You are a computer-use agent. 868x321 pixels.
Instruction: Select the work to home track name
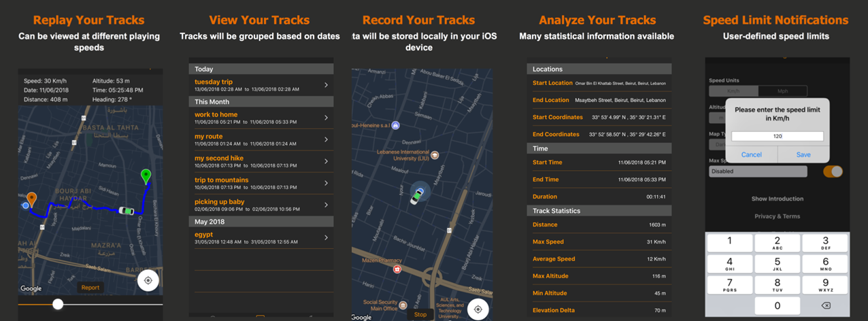coord(216,114)
